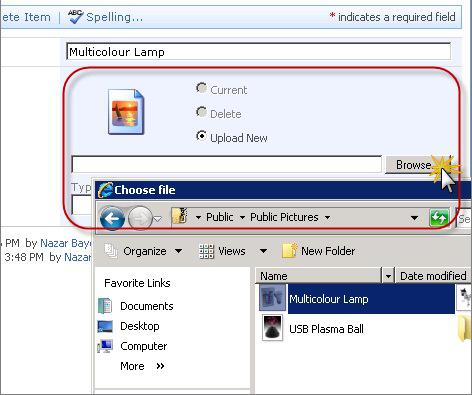Expand More favorite links
This screenshot has height=395, width=472.
tap(142, 366)
